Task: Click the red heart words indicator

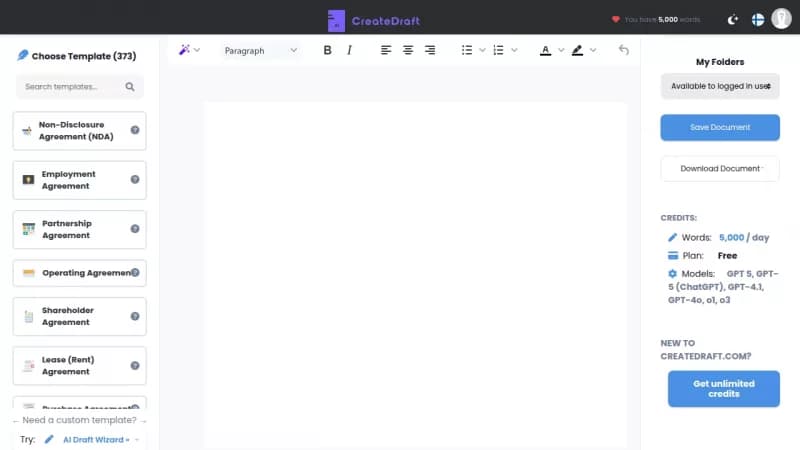Action: 616,19
